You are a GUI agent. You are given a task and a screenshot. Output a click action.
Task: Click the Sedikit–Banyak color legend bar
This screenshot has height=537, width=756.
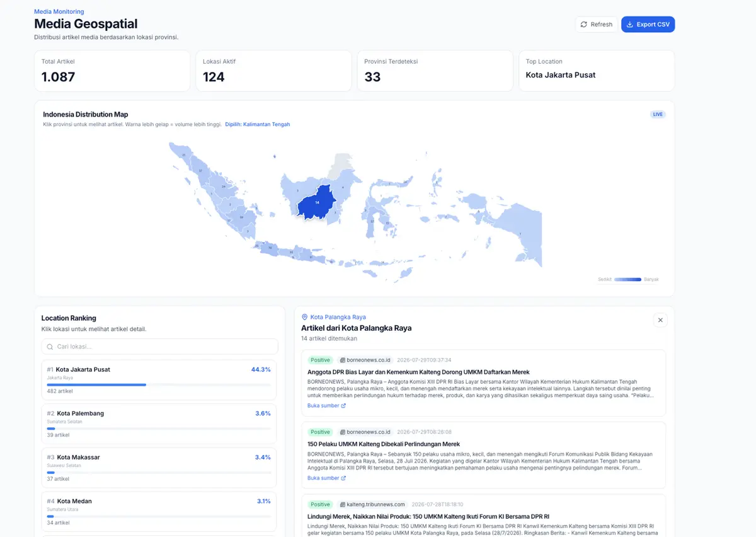pos(627,279)
